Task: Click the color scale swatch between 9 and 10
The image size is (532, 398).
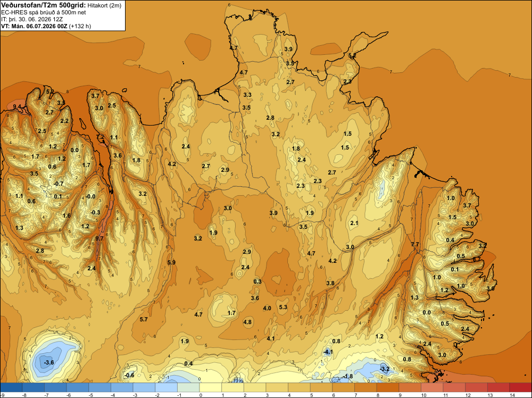Action: 410,387
